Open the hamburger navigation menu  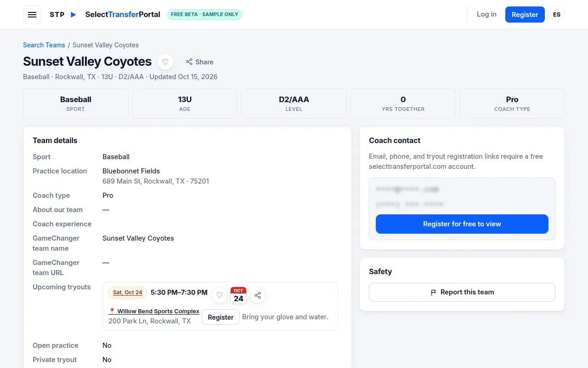[x=32, y=15]
